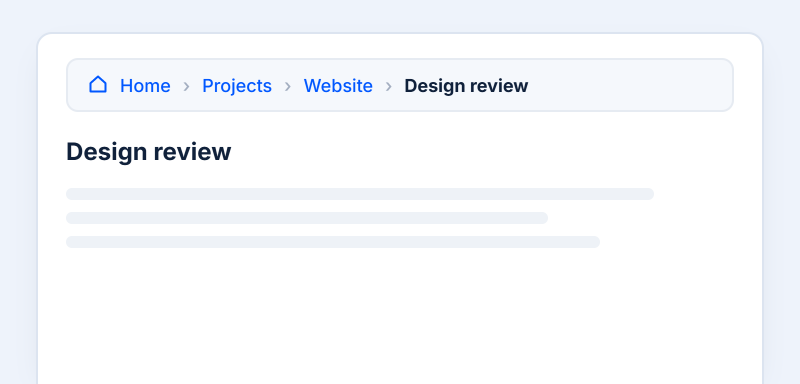Select the bold "Design review" breadcrumb item
This screenshot has width=800, height=384.
coord(466,86)
